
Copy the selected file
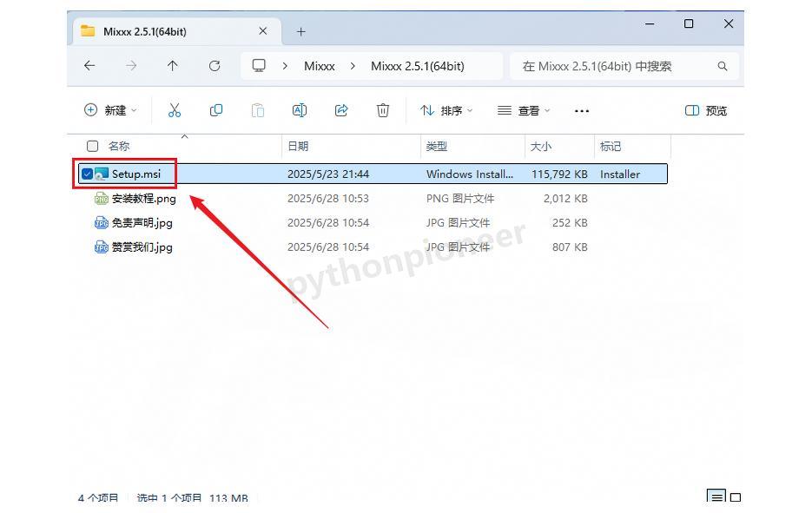[x=216, y=110]
